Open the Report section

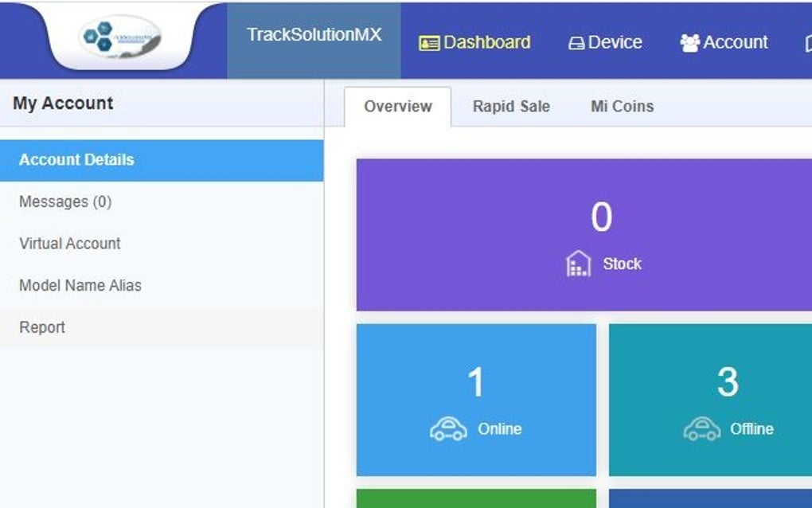41,327
